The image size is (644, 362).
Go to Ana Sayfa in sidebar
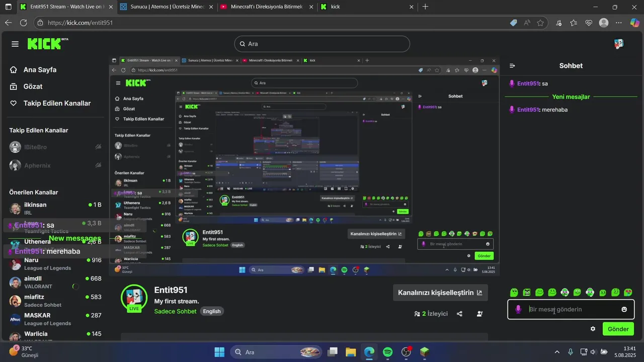(x=33, y=70)
